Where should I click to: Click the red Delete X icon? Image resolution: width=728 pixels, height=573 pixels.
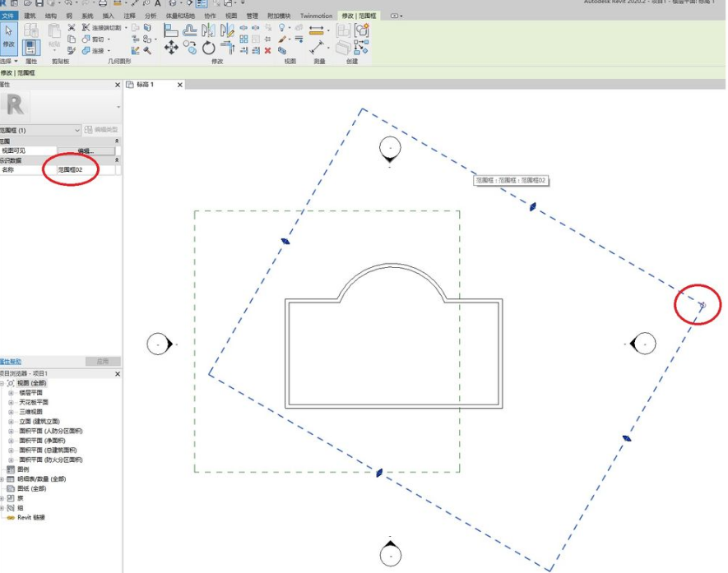click(x=267, y=50)
